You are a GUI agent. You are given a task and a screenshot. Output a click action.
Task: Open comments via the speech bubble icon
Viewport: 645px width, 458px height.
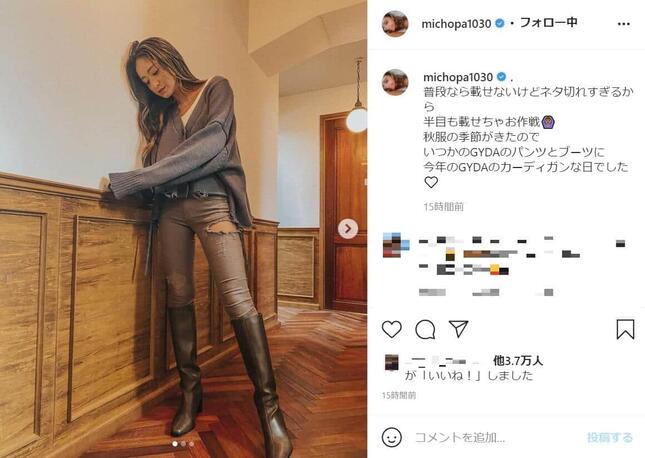(x=425, y=329)
